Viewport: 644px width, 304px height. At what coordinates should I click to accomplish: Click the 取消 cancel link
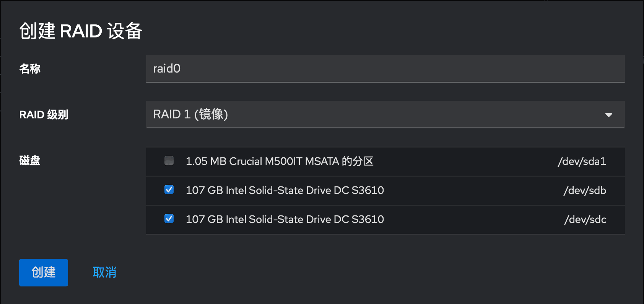click(x=104, y=273)
